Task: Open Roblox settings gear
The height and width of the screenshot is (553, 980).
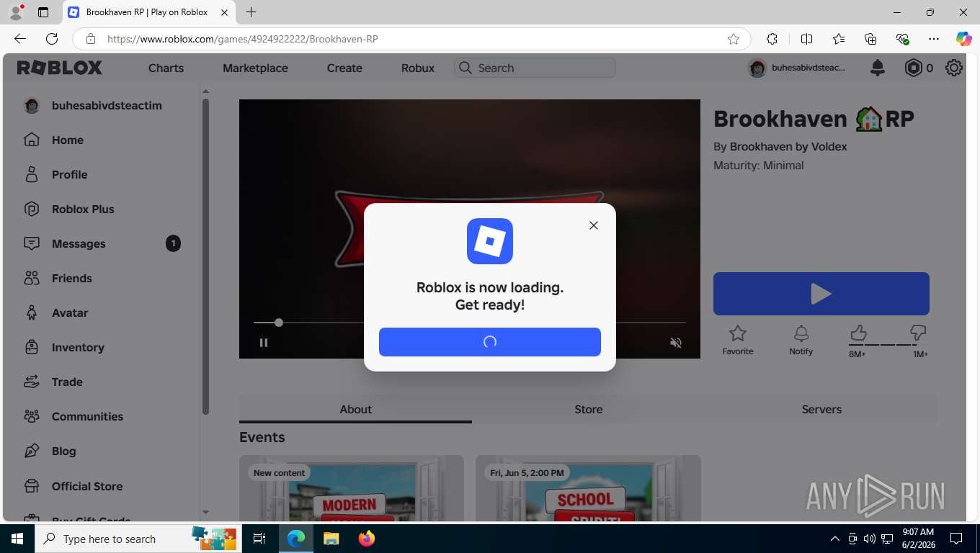Action: coord(954,68)
